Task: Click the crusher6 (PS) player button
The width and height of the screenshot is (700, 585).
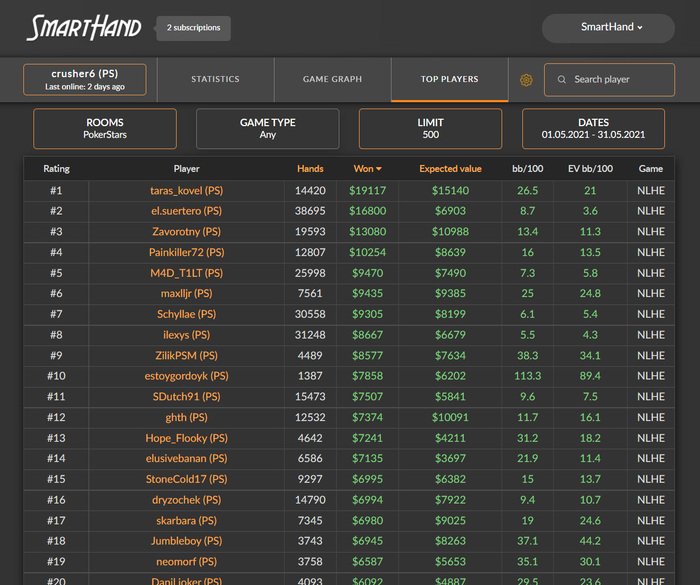Action: pyautogui.click(x=85, y=80)
